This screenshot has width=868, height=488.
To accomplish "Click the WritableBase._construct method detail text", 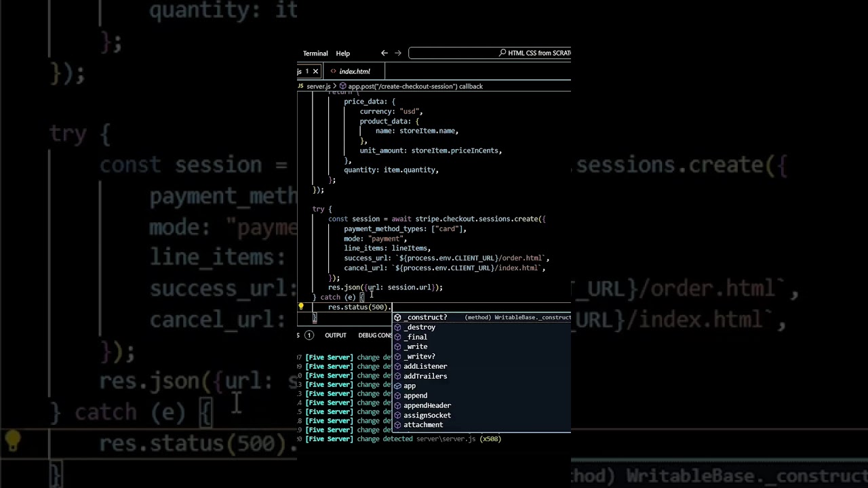I will tap(518, 317).
